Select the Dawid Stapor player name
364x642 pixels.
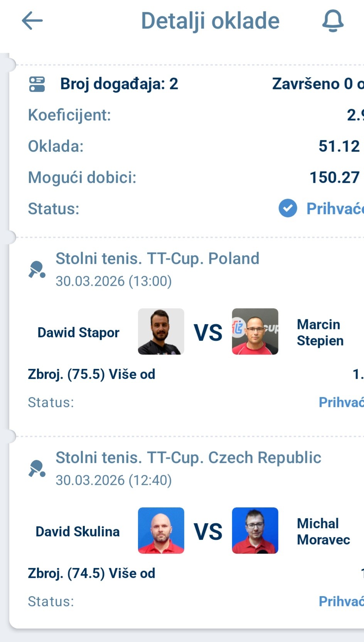click(78, 333)
